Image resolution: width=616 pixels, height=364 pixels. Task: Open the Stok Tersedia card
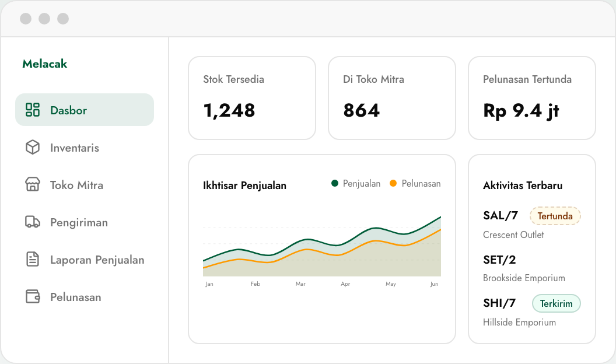tap(252, 98)
